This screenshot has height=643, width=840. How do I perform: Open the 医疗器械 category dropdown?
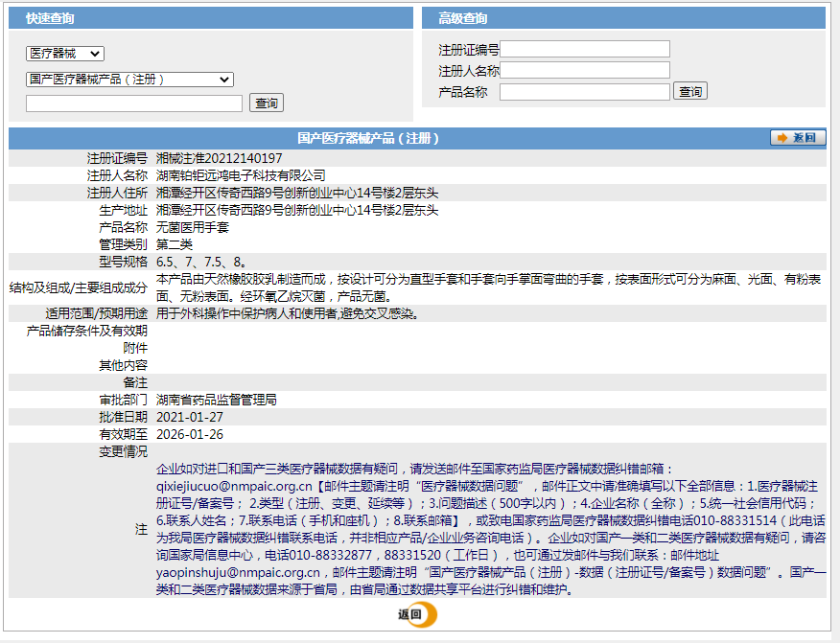pos(65,54)
